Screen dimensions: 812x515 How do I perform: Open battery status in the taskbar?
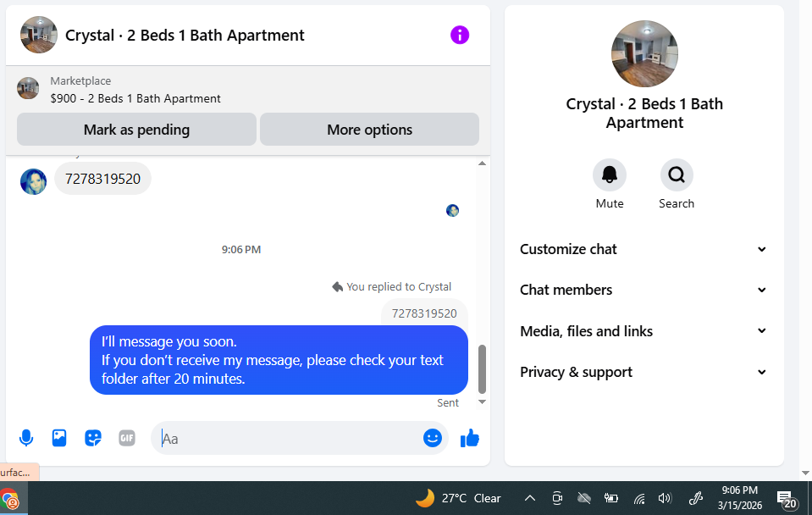click(x=611, y=498)
